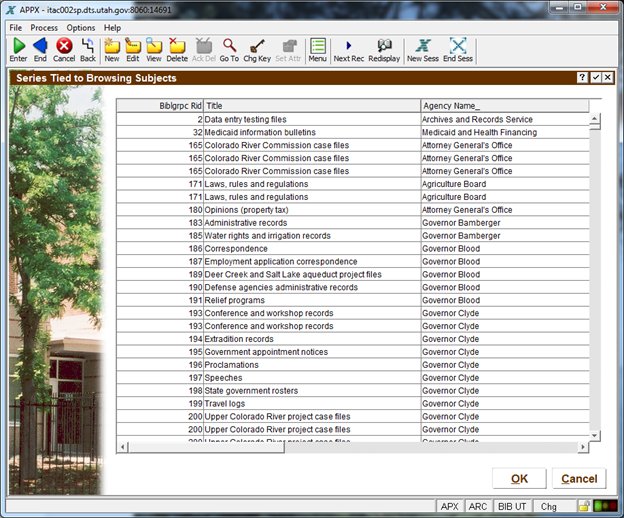Click the X icon in panel title bar
This screenshot has width=624, height=518.
(607, 78)
